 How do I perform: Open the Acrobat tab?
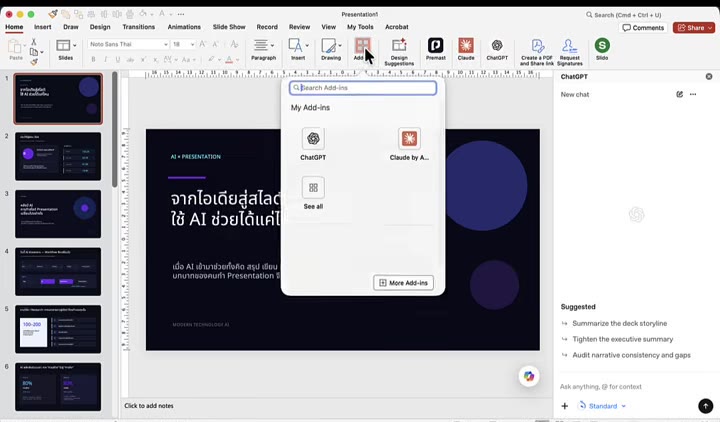[x=397, y=27]
